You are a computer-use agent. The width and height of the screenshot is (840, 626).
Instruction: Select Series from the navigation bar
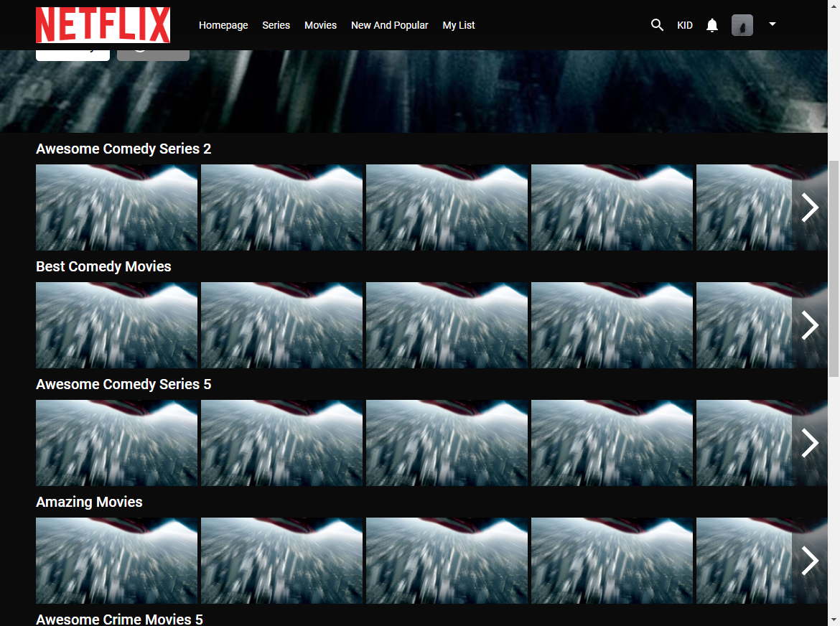[x=276, y=25]
